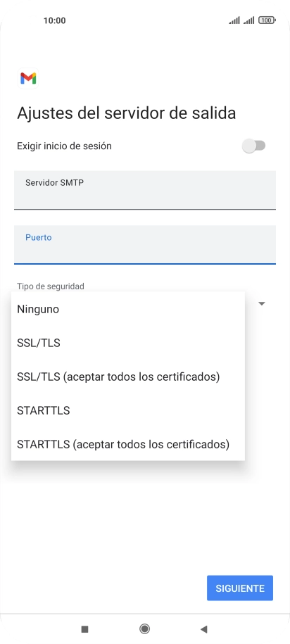Tap the Exigir inicio de sesión label
290x644 pixels.
pyautogui.click(x=64, y=146)
